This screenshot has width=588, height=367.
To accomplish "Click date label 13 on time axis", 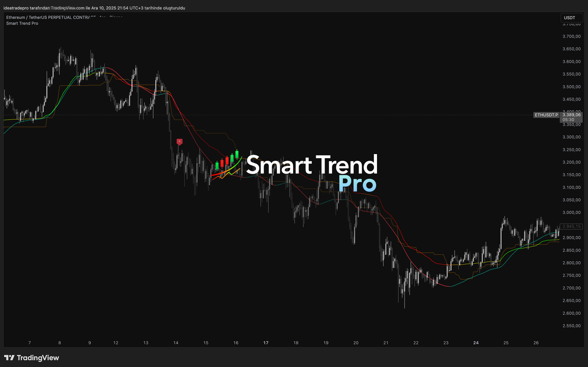I will [146, 343].
